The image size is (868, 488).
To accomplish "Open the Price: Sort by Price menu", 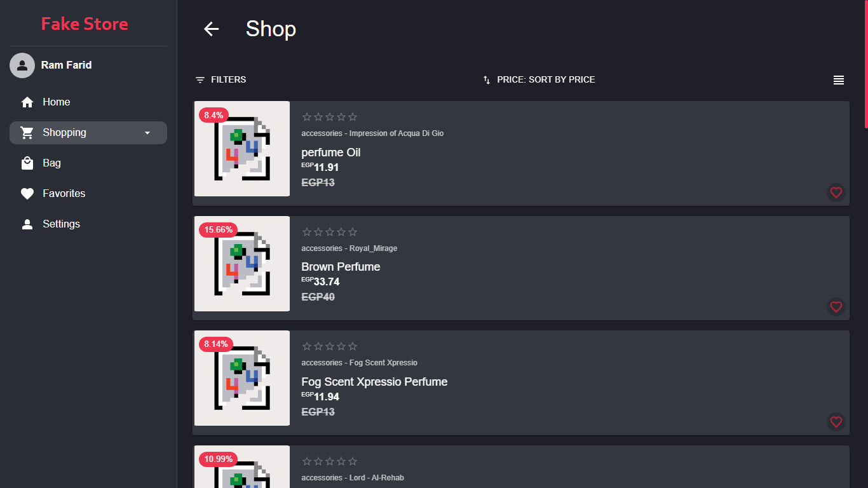I will pyautogui.click(x=539, y=79).
